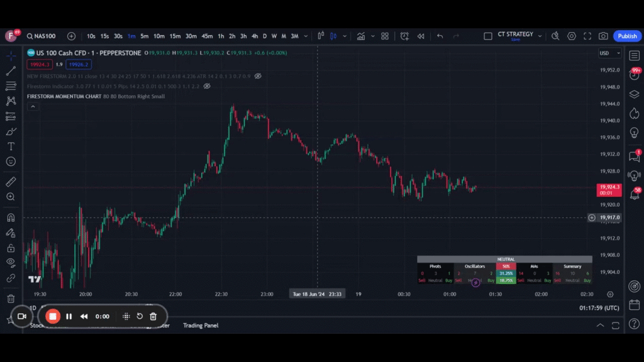Screen dimensions: 644x362
Task: Toggle magnet mode in the left toolbar
Action: click(x=11, y=217)
